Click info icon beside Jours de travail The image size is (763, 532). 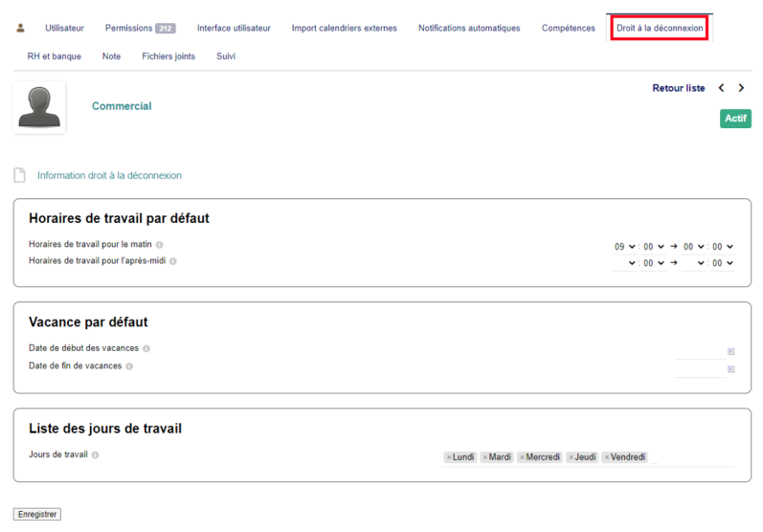96,454
